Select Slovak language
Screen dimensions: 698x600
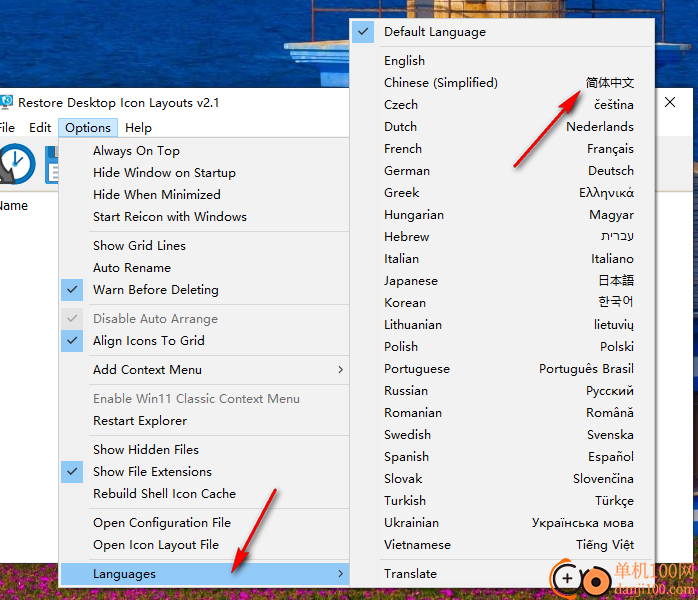point(502,479)
